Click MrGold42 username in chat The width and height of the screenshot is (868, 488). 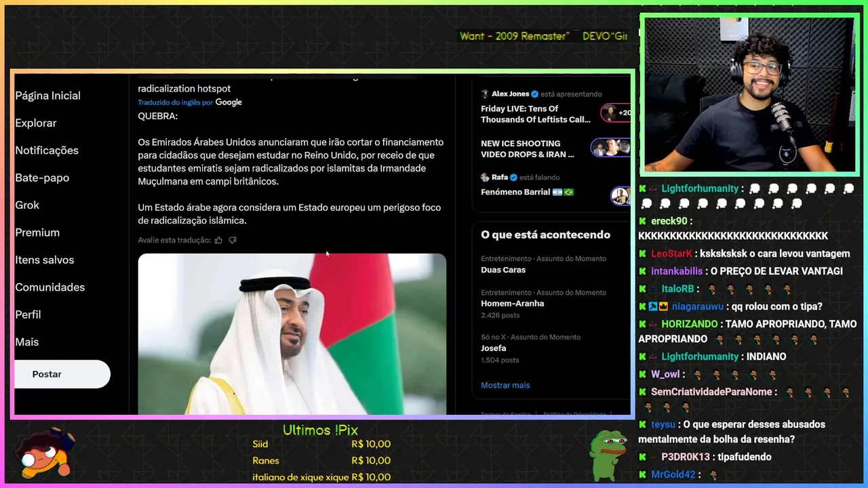[x=673, y=474]
